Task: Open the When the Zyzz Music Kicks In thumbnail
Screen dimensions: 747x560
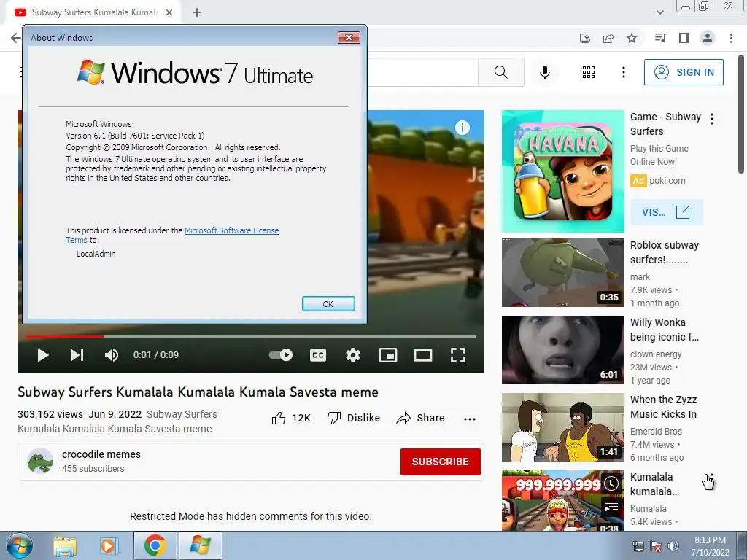Action: [562, 427]
